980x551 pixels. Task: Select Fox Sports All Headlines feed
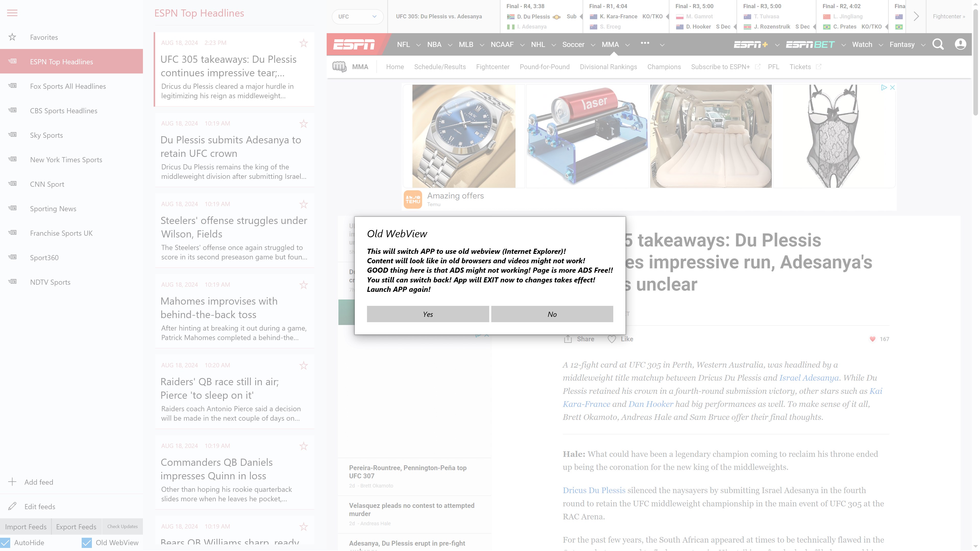pyautogui.click(x=68, y=86)
